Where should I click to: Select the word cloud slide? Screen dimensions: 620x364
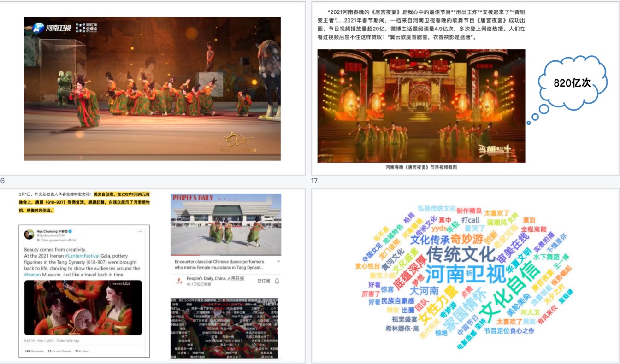click(465, 276)
